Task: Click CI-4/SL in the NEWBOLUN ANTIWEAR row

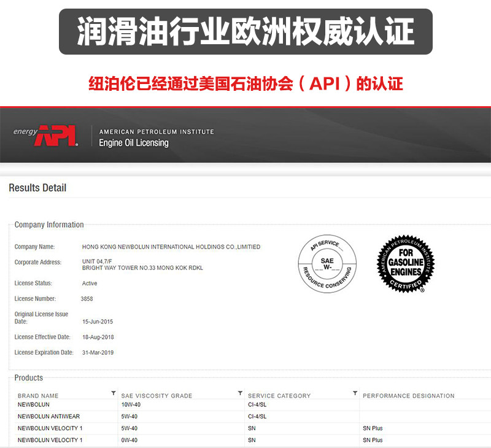Action: click(257, 417)
